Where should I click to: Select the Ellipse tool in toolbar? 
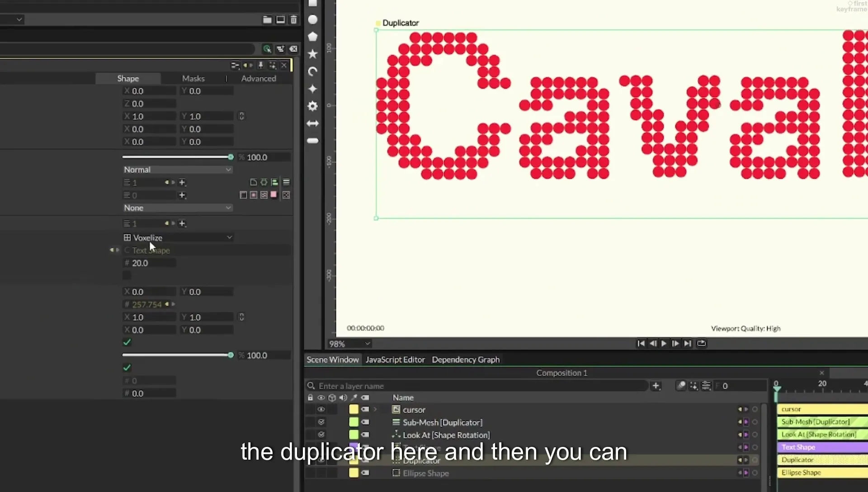312,19
